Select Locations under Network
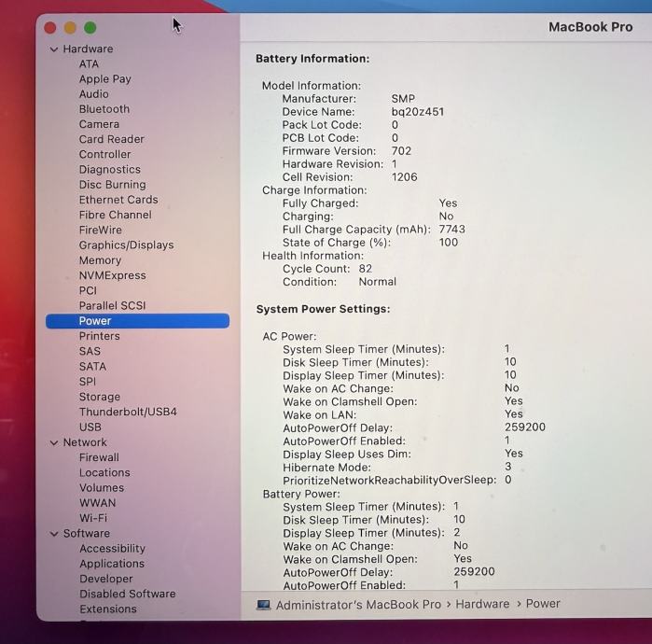The height and width of the screenshot is (644, 652). (x=104, y=472)
